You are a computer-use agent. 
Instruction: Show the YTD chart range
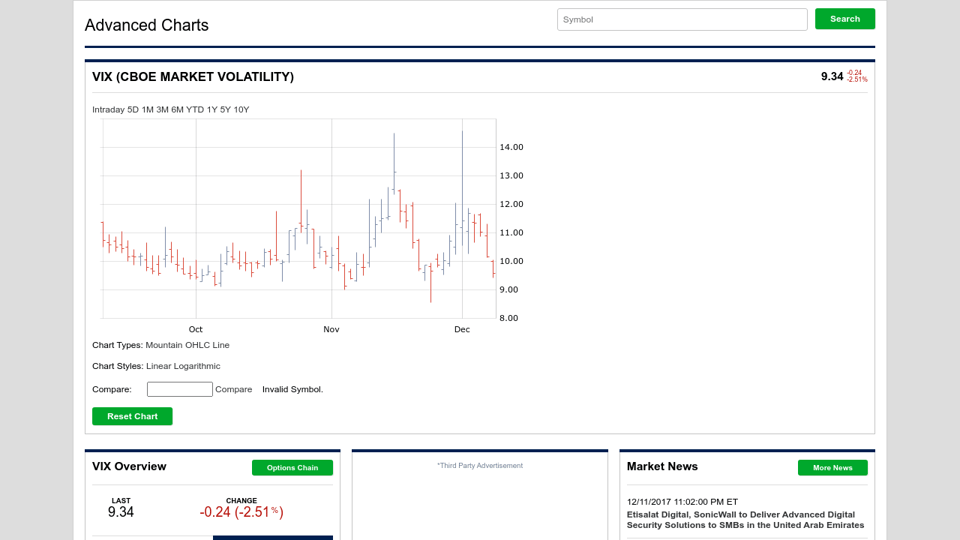194,110
